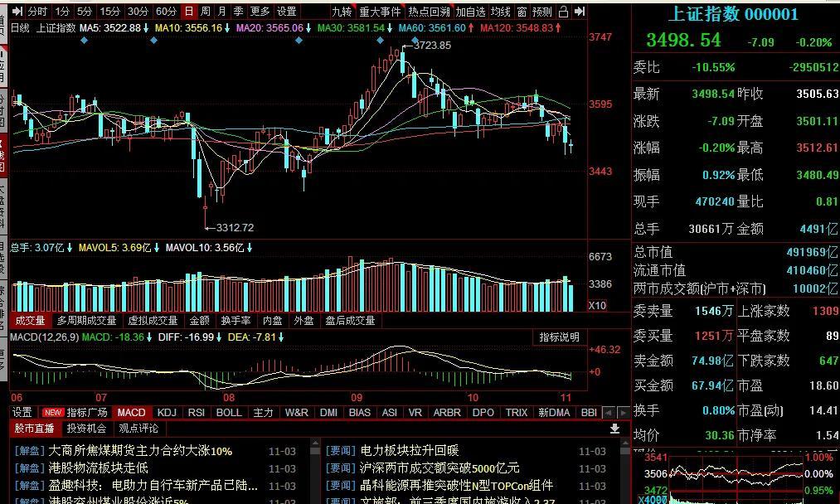Select the KDJ indicator tab
840x504 pixels.
[167, 413]
